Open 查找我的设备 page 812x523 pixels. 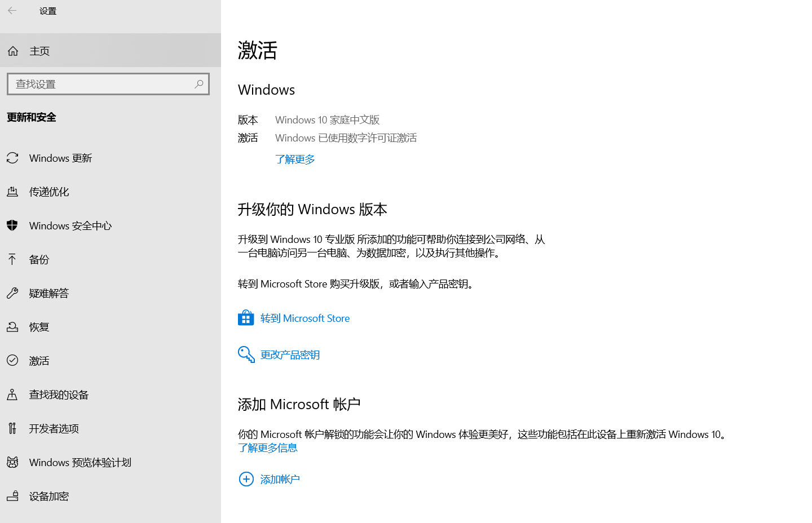[111, 395]
